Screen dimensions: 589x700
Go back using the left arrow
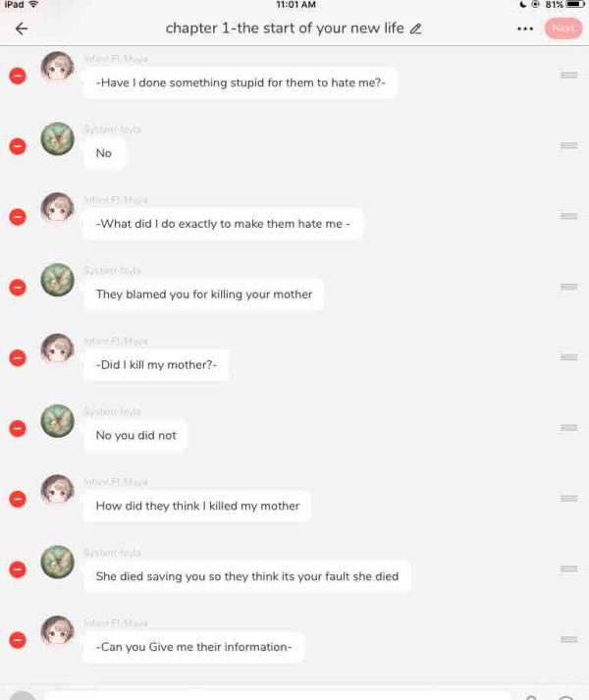click(x=22, y=28)
